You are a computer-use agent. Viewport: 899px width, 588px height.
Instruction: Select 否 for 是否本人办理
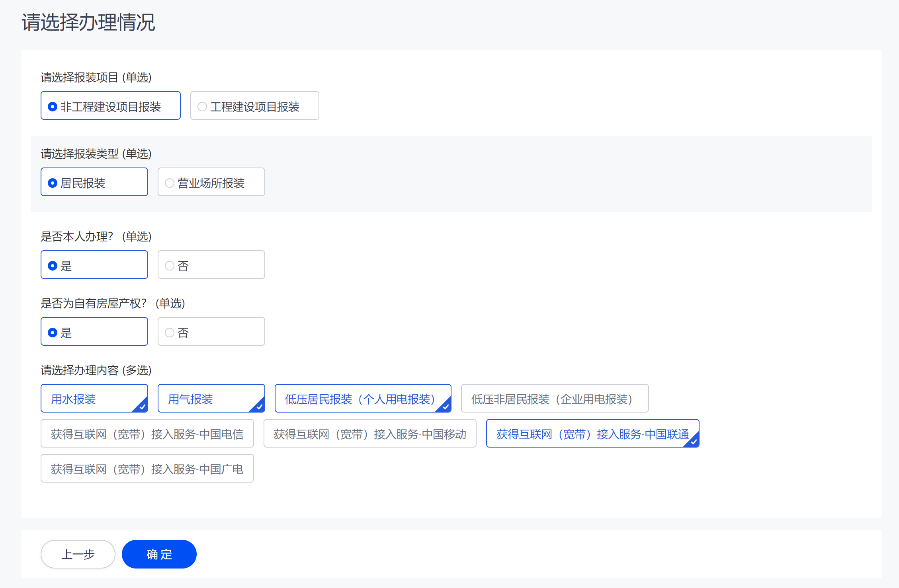pos(211,265)
